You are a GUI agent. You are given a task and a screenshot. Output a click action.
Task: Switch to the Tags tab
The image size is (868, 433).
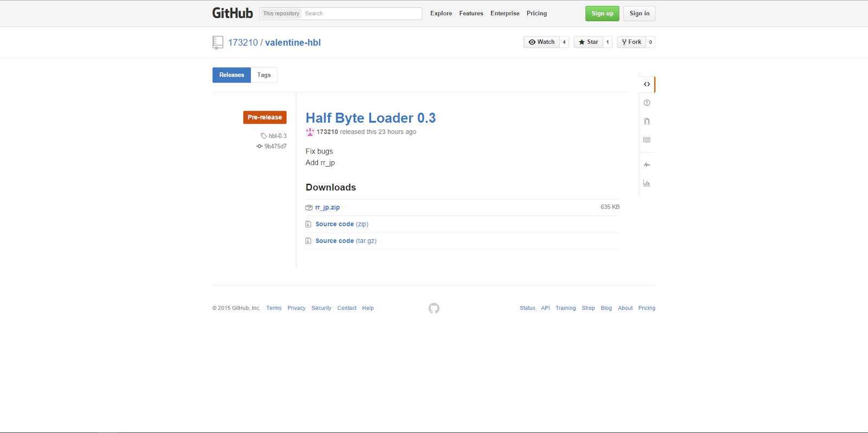(x=264, y=75)
